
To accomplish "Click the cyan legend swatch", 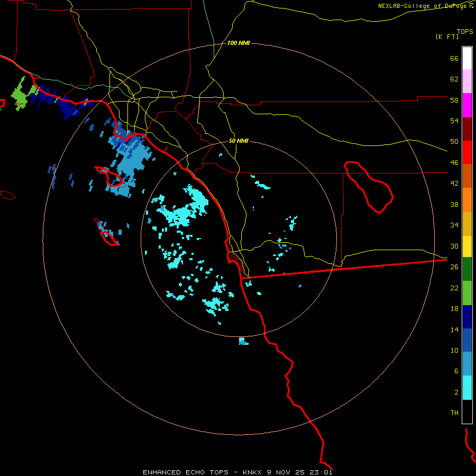I will click(x=467, y=388).
